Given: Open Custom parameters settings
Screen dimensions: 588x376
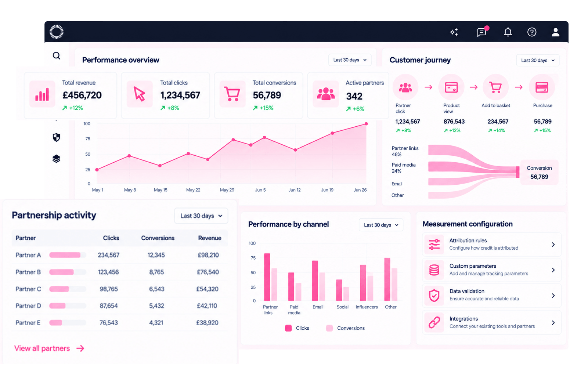Looking at the screenshot, I should [492, 270].
